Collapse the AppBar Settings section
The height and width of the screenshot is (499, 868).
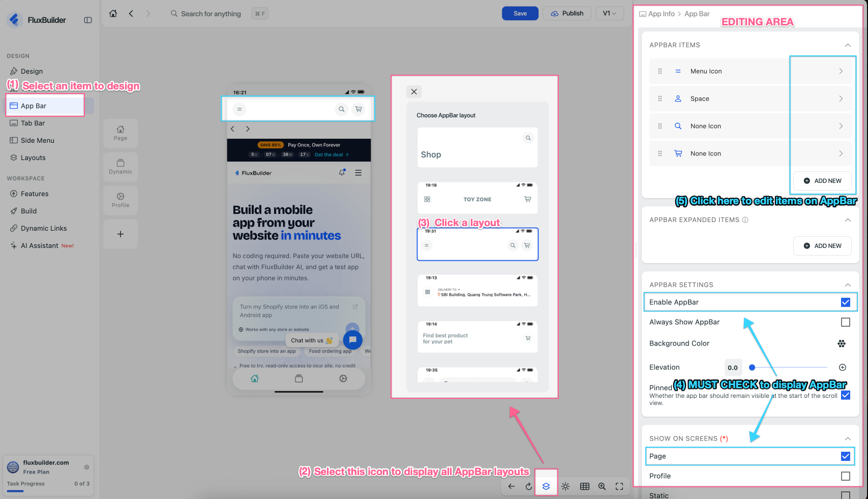[848, 285]
